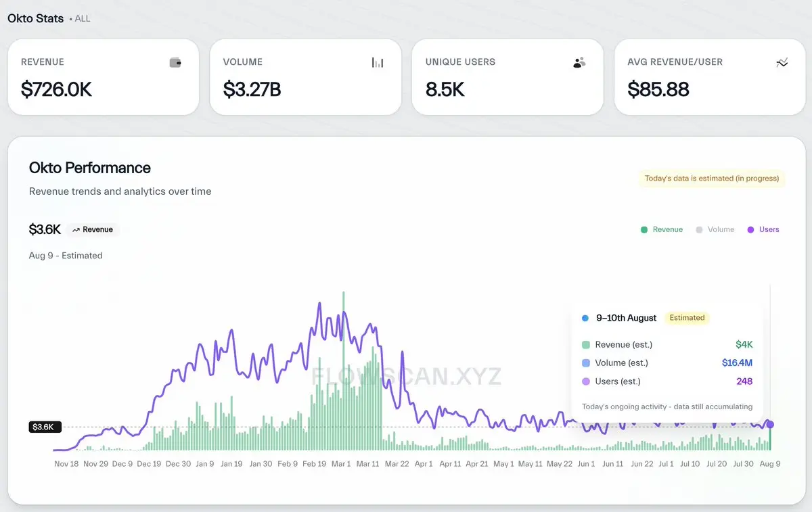Screen dimensions: 812x512
Task: Click the 8.5K unique users value
Action: [445, 89]
